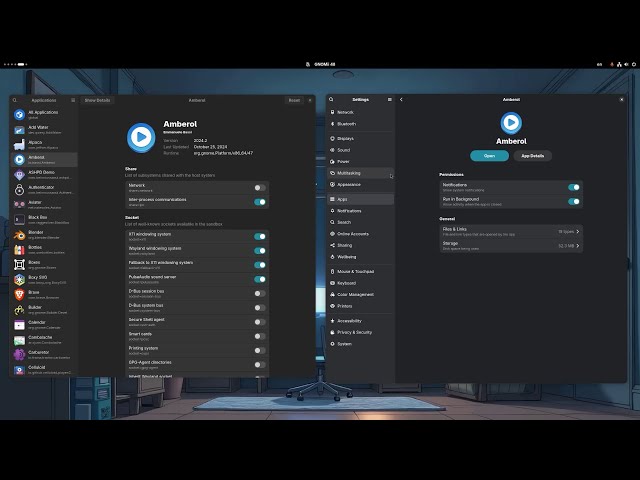The image size is (640, 480).
Task: Open Privacy & Security settings
Action: (x=360, y=332)
